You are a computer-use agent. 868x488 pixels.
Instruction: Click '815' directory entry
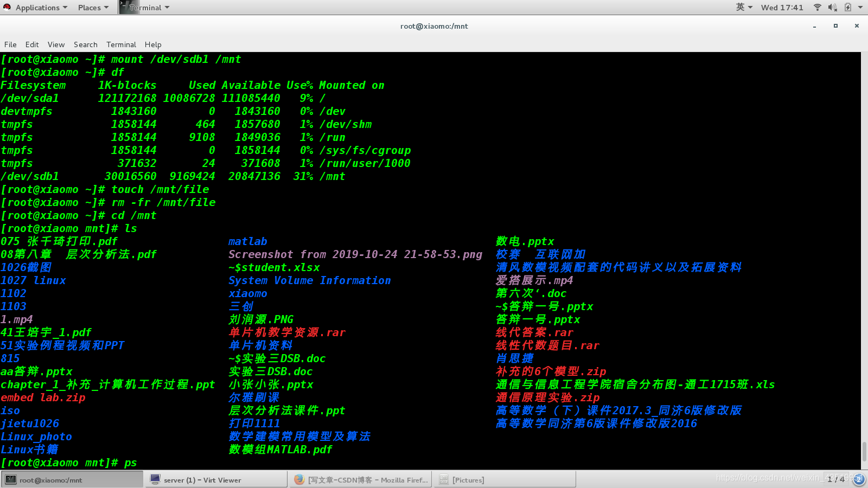[x=10, y=358]
